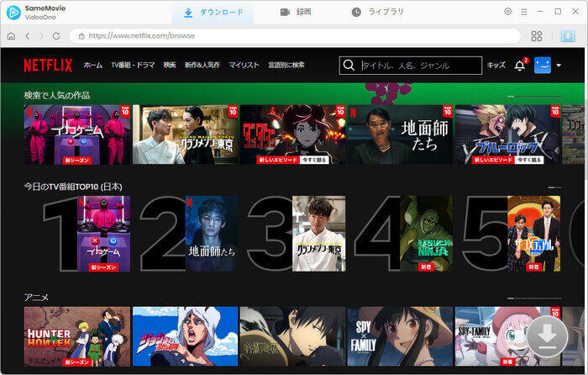Switch to the 録画 tab

point(296,13)
